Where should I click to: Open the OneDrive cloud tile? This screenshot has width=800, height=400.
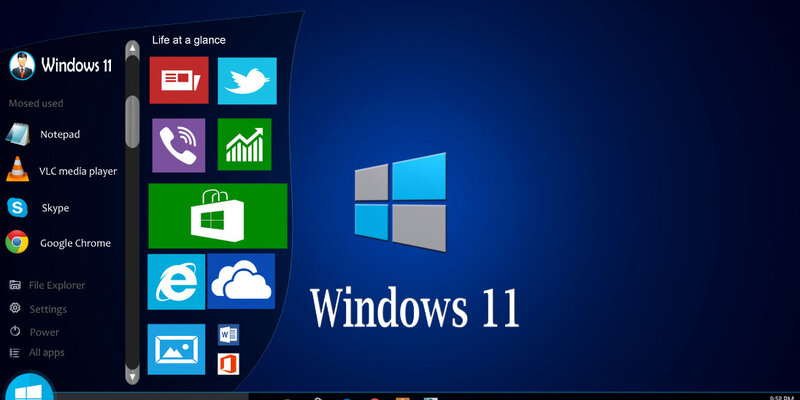point(241,281)
